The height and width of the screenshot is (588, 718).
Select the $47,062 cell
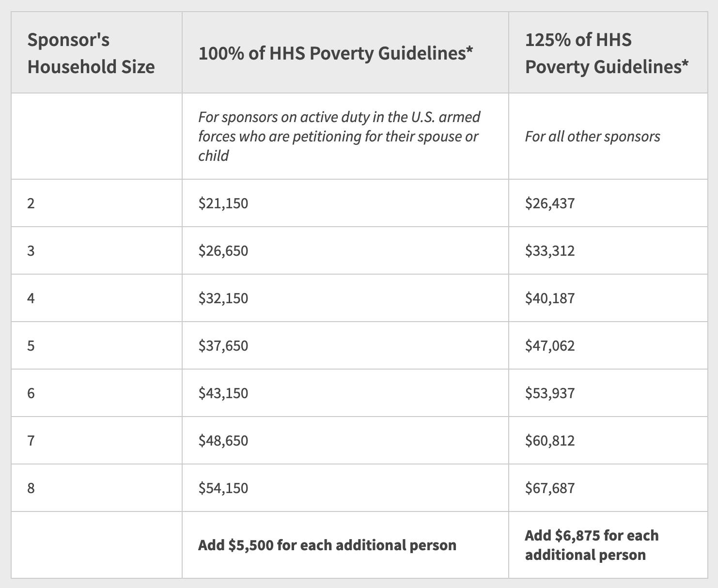pyautogui.click(x=550, y=346)
